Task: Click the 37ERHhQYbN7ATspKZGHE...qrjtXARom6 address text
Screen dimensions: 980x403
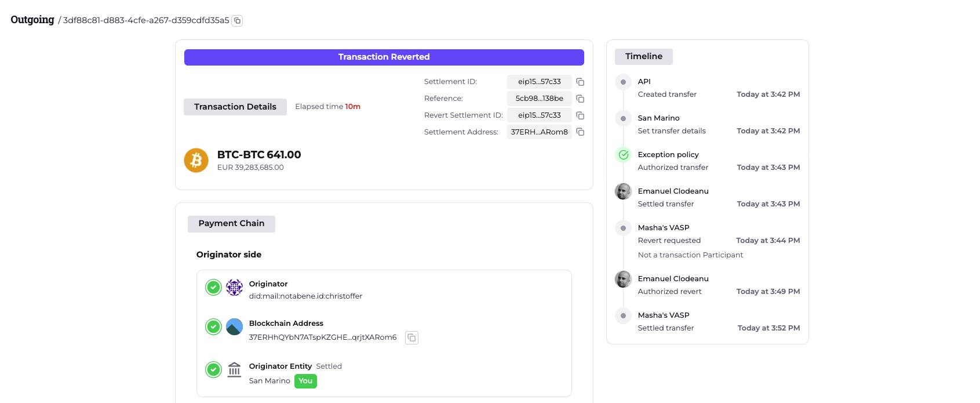Action: click(x=323, y=337)
